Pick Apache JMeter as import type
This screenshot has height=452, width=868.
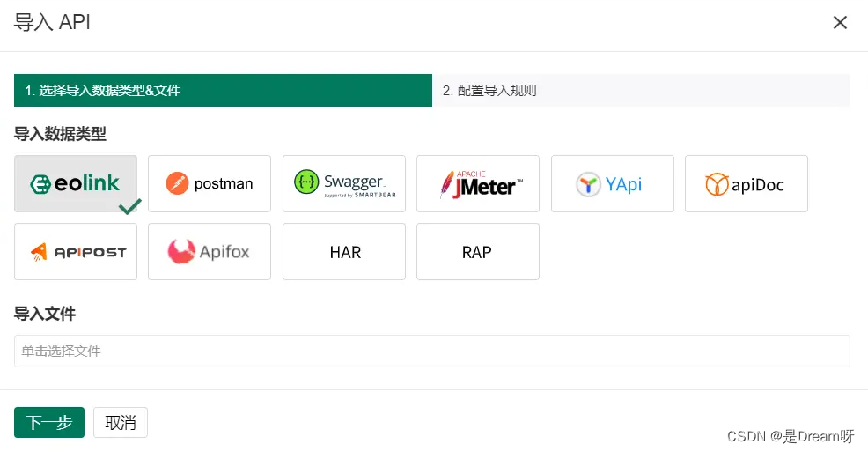478,183
